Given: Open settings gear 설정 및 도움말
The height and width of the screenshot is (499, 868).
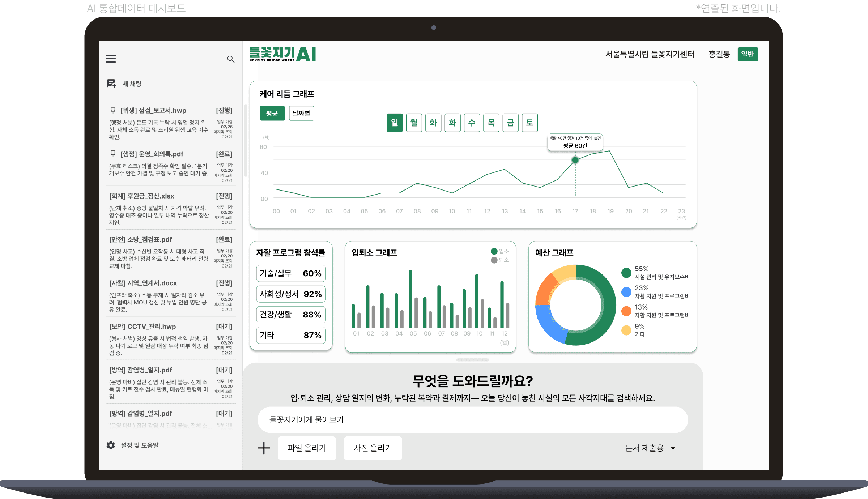Looking at the screenshot, I should [x=111, y=445].
